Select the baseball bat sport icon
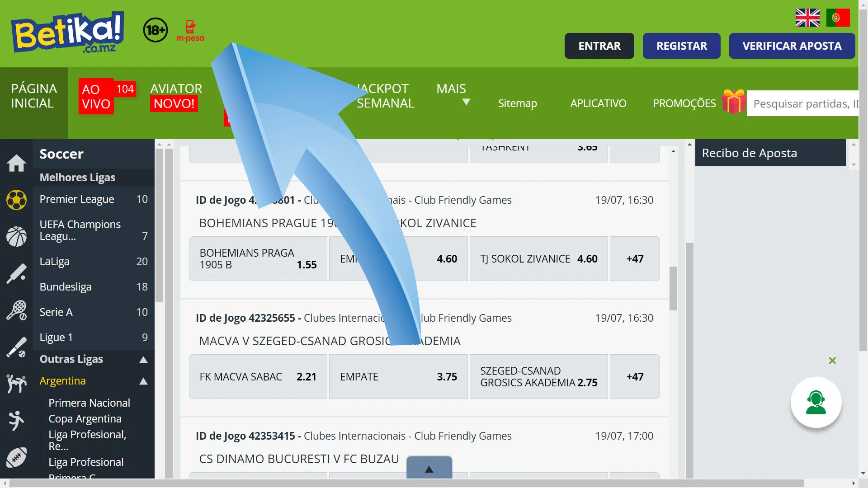The height and width of the screenshot is (488, 868). pyautogui.click(x=16, y=347)
